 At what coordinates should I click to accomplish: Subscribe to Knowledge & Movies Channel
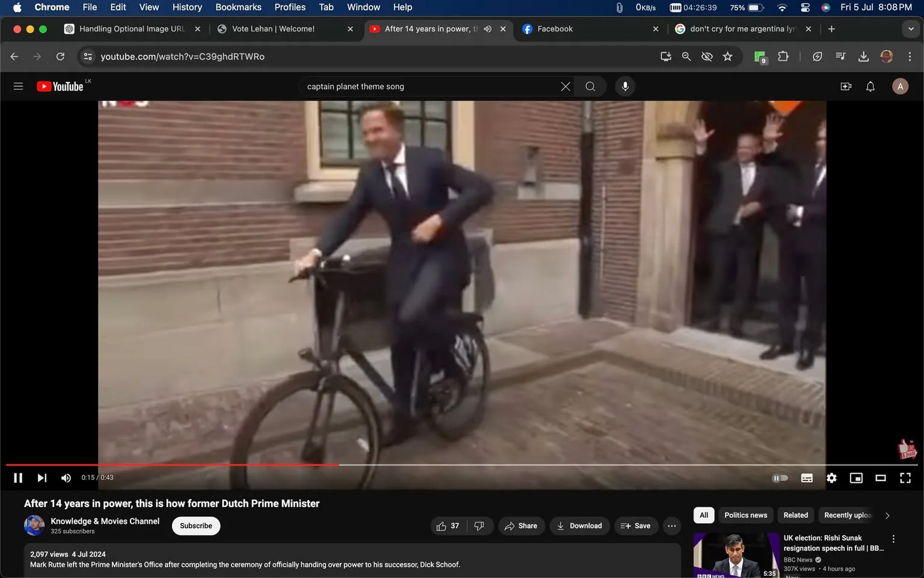(x=196, y=526)
